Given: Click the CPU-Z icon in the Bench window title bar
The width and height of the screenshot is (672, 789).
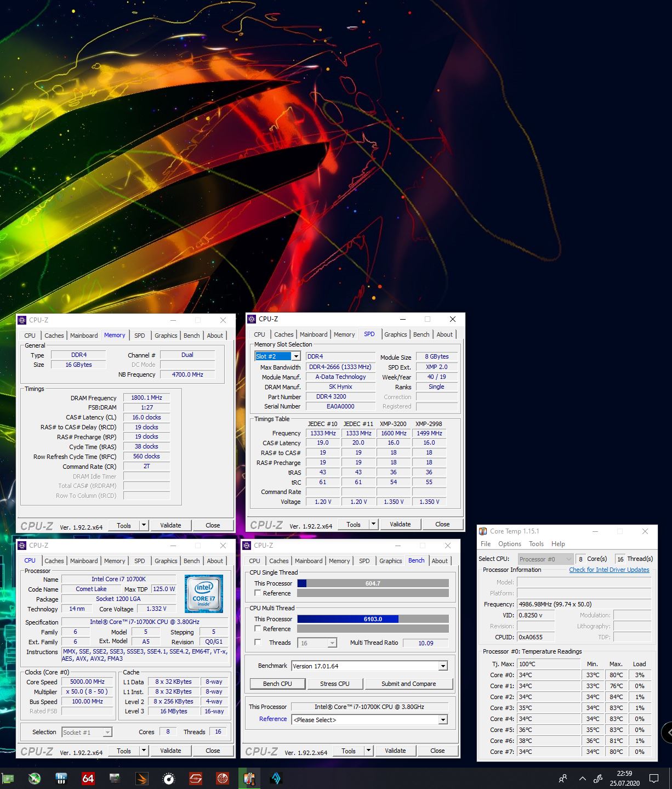Looking at the screenshot, I should tap(247, 546).
